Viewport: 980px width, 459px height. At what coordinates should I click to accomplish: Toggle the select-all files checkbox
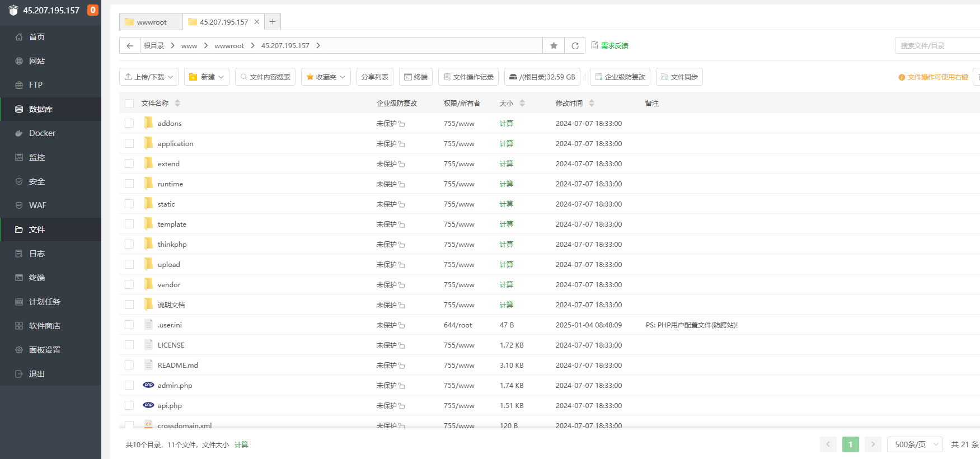pyautogui.click(x=129, y=104)
